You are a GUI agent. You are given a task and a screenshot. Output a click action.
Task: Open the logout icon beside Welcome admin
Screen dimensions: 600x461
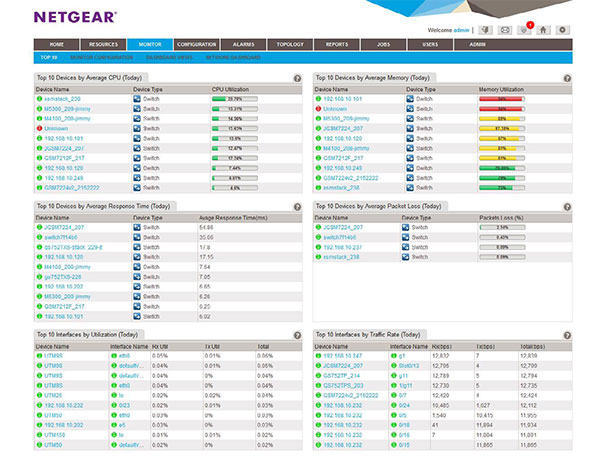click(486, 30)
